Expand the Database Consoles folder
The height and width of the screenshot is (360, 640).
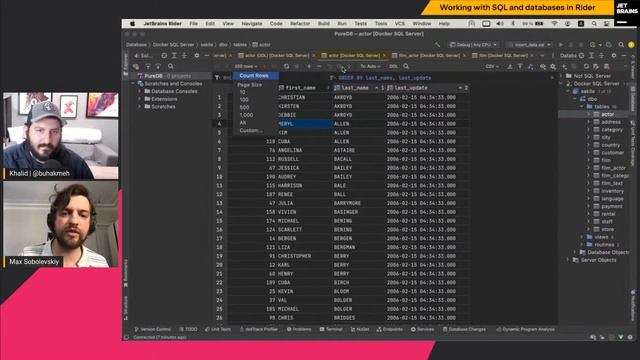[140, 91]
